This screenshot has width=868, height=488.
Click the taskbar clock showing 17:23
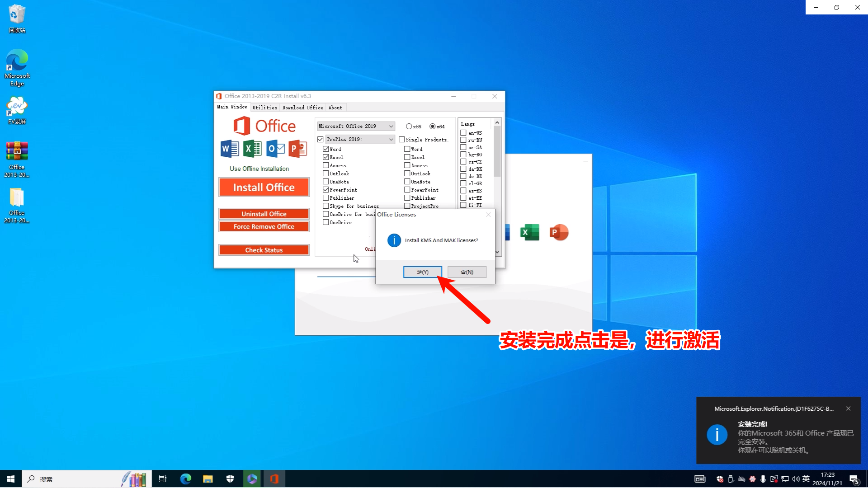tap(827, 479)
